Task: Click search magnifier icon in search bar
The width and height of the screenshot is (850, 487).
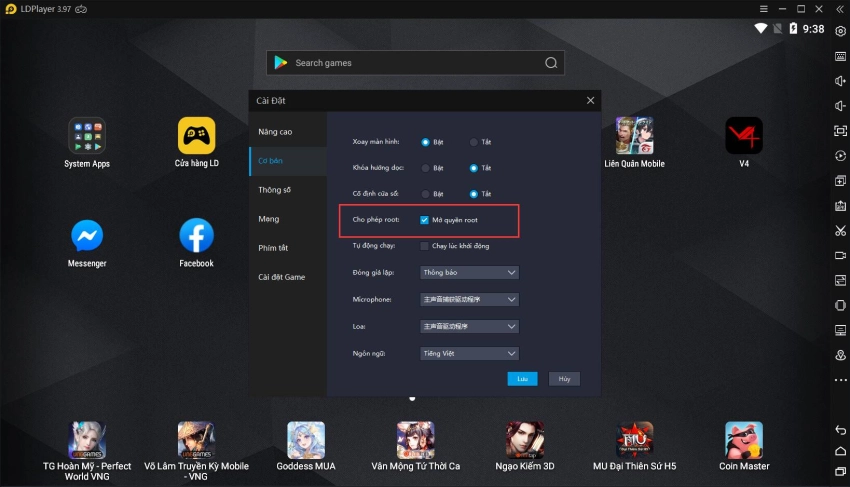Action: coord(551,63)
